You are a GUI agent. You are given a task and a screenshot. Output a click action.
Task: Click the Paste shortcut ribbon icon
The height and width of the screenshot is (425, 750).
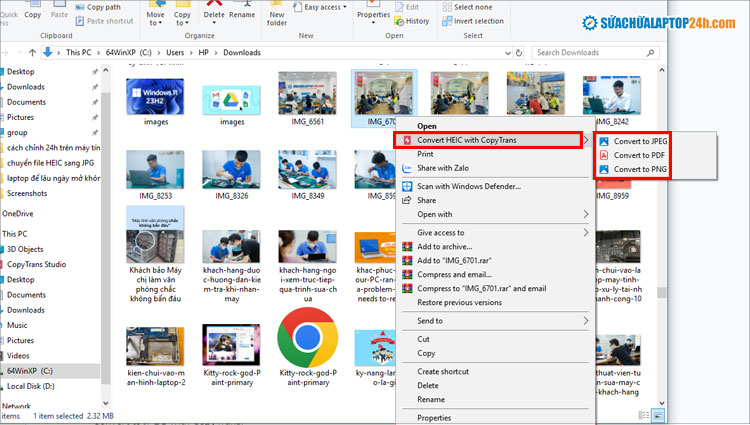click(79, 21)
